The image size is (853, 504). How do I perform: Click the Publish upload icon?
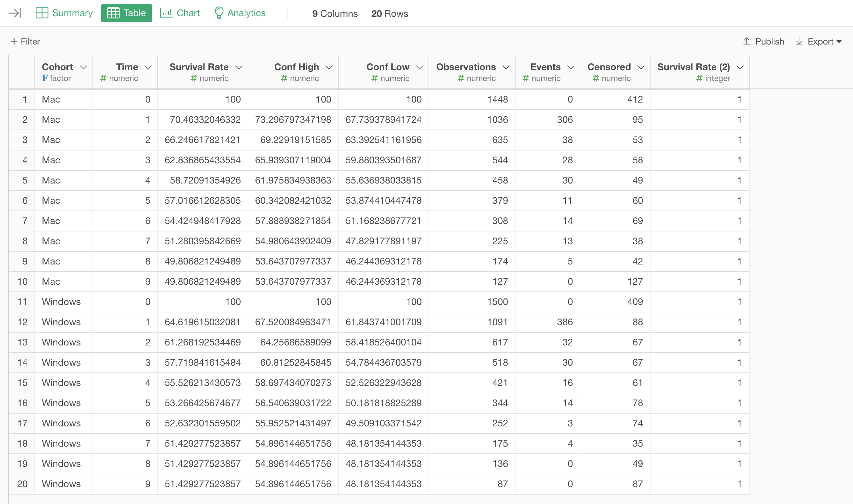746,41
